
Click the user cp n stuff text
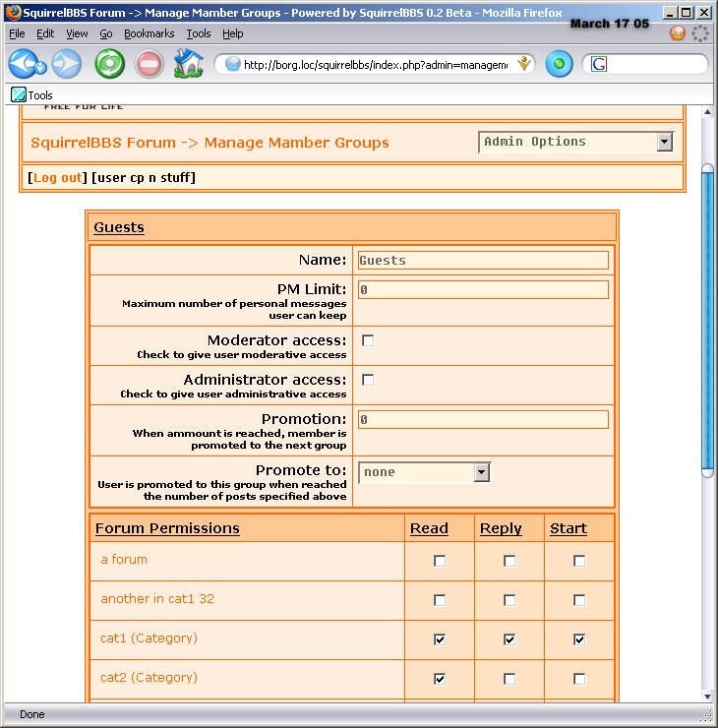point(144,177)
